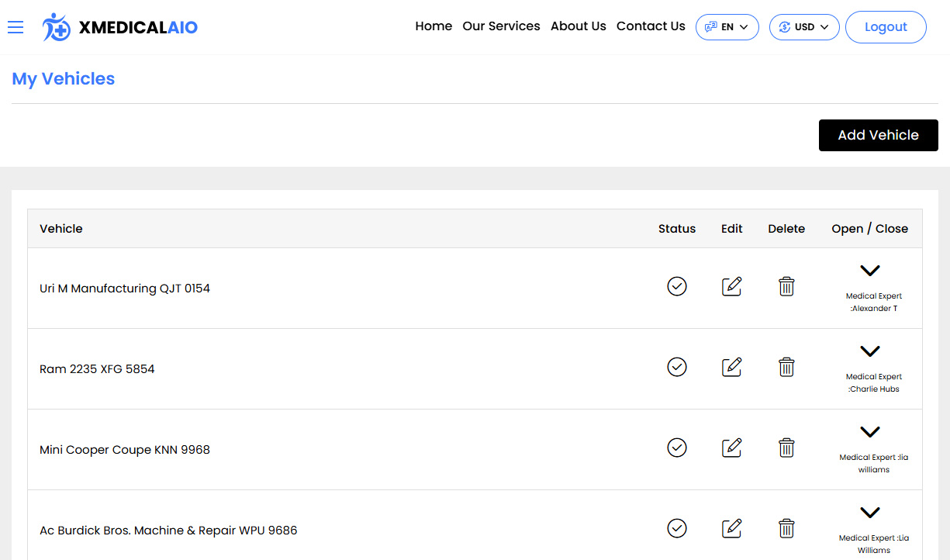Remove the Ac Burdick Bros. vehicle

tap(786, 528)
